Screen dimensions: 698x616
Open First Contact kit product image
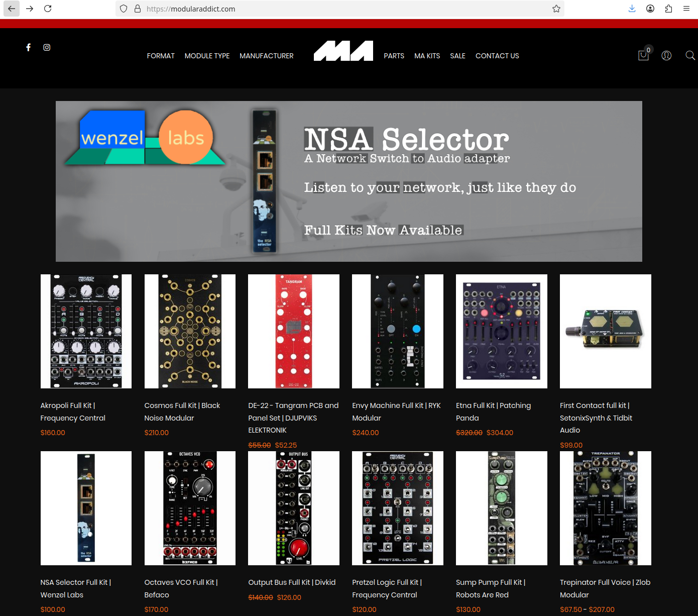(606, 331)
